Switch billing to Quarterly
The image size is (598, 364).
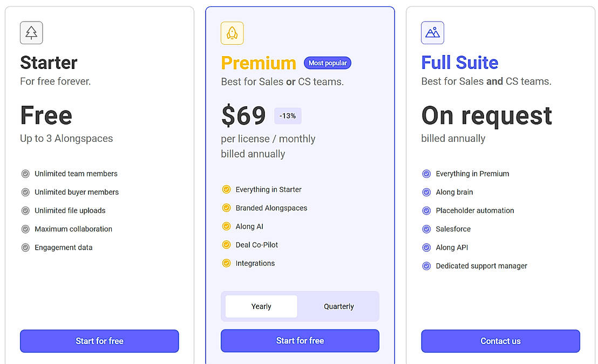point(339,306)
